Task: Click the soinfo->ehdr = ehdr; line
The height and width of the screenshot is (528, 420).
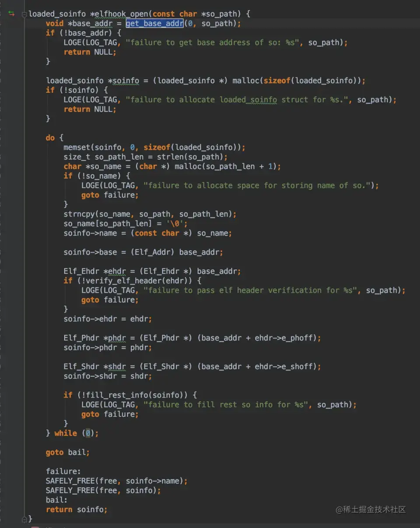Action: pyautogui.click(x=108, y=319)
